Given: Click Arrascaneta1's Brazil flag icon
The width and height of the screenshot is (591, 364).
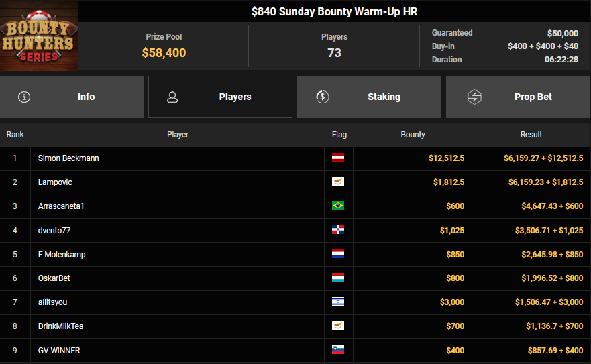Looking at the screenshot, I should [x=338, y=206].
